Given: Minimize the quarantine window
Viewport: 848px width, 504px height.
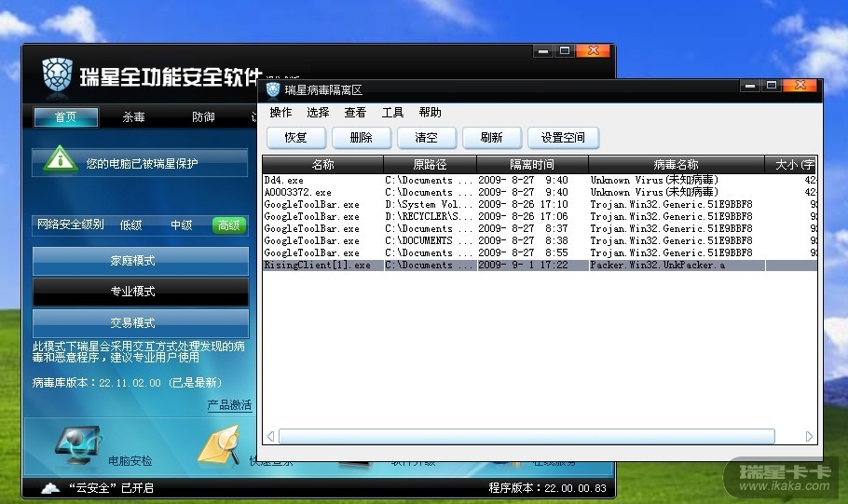Looking at the screenshot, I should [750, 86].
